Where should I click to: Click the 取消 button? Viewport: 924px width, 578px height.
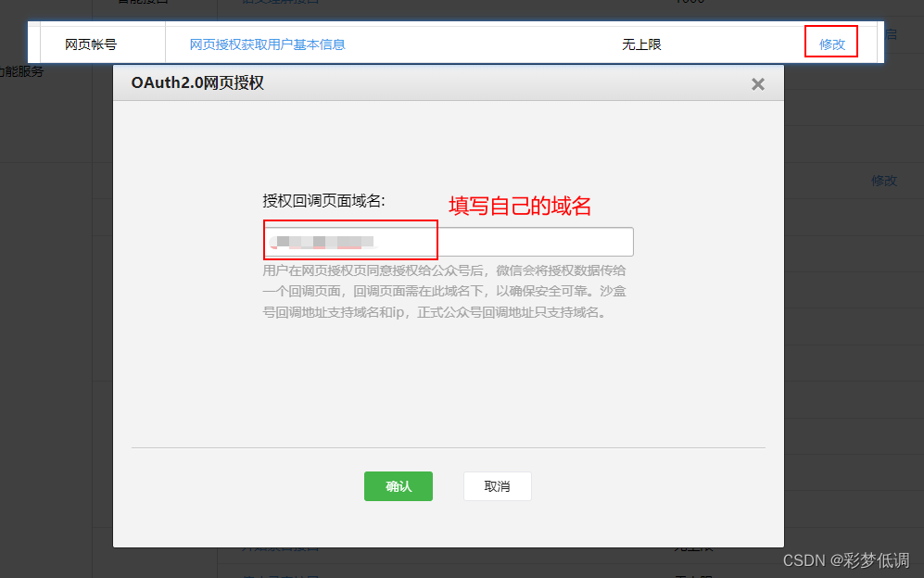[498, 486]
